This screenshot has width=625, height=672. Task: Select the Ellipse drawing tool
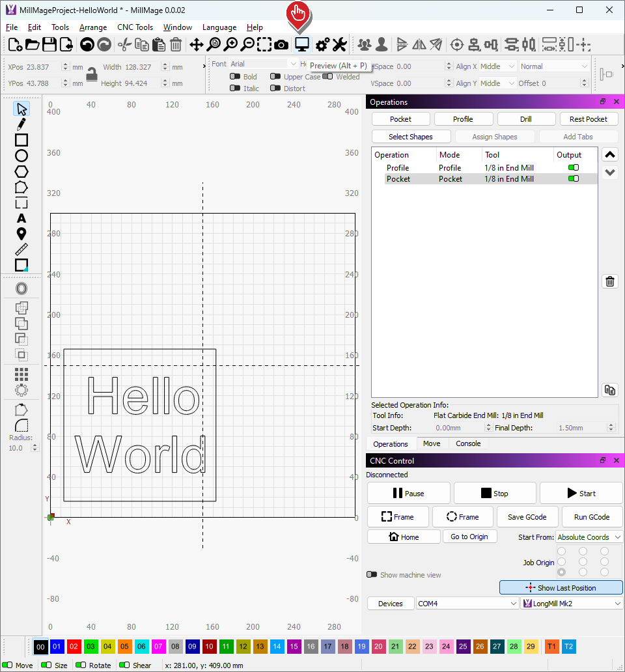click(21, 156)
